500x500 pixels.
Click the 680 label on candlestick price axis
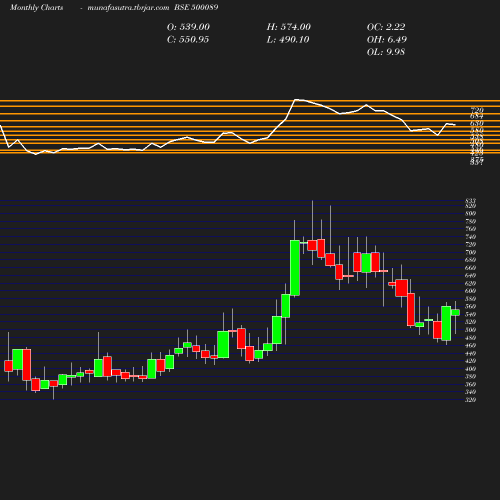[x=470, y=260]
